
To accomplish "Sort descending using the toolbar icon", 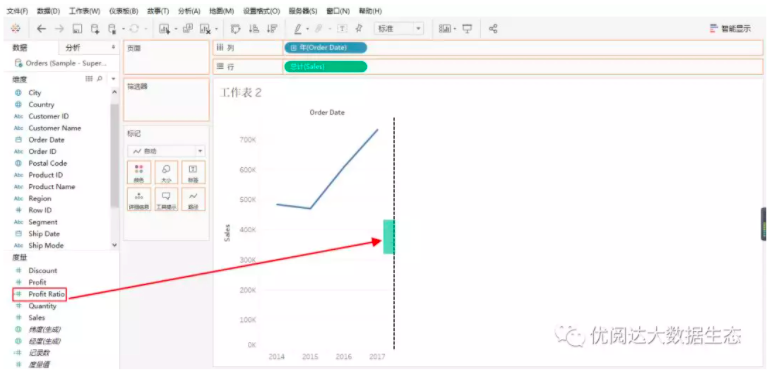I will click(x=272, y=29).
